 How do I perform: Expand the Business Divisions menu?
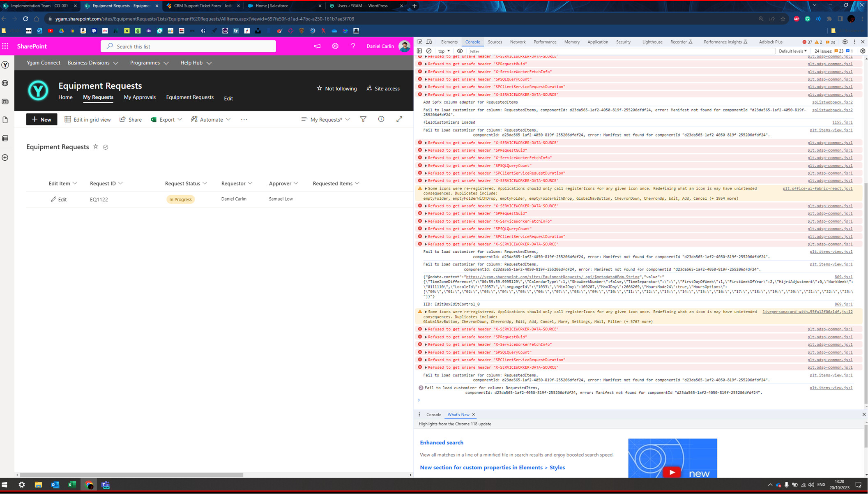point(93,63)
